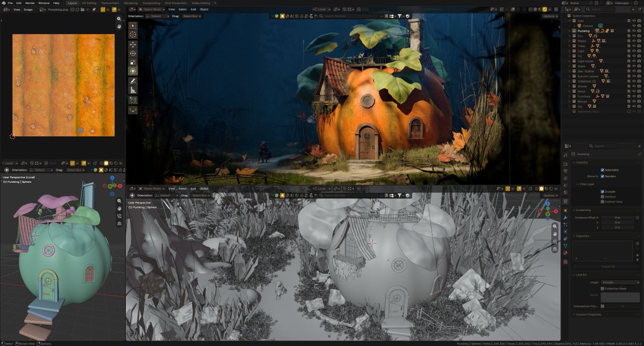
Task: Open the Window menu
Action: pos(44,3)
